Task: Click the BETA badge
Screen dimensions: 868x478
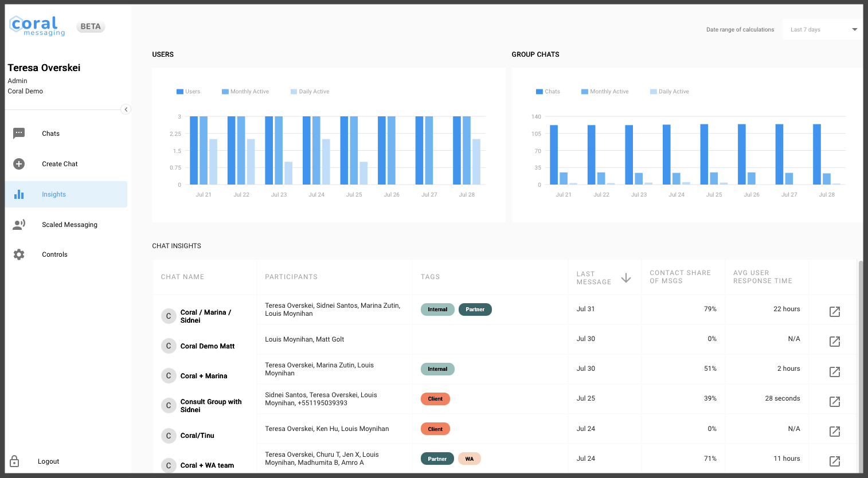Action: (91, 26)
